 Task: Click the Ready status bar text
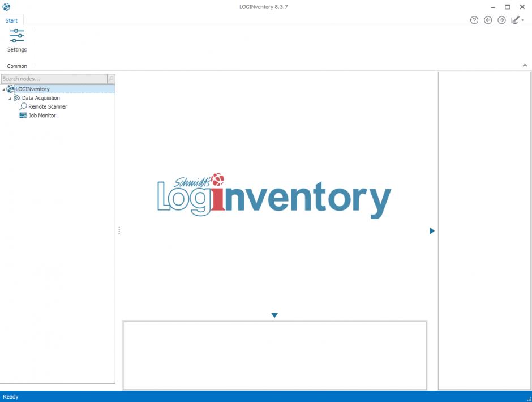click(11, 396)
